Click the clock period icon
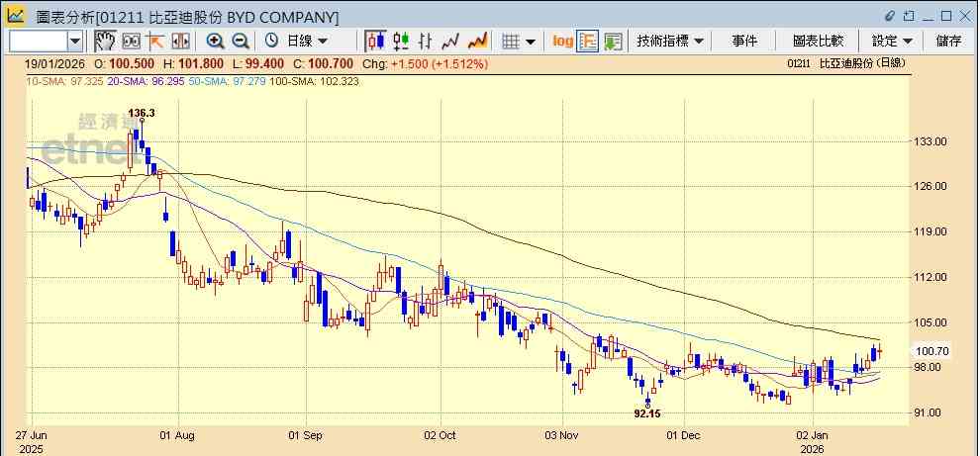 pyautogui.click(x=272, y=42)
